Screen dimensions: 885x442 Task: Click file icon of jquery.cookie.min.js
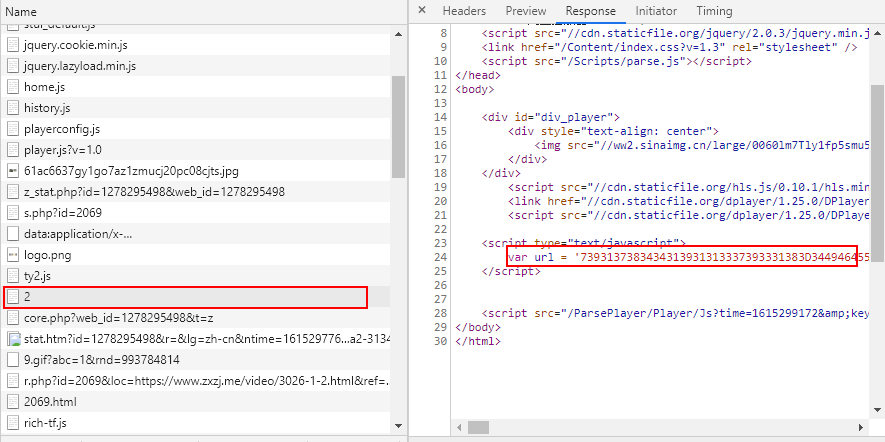pyautogui.click(x=13, y=45)
